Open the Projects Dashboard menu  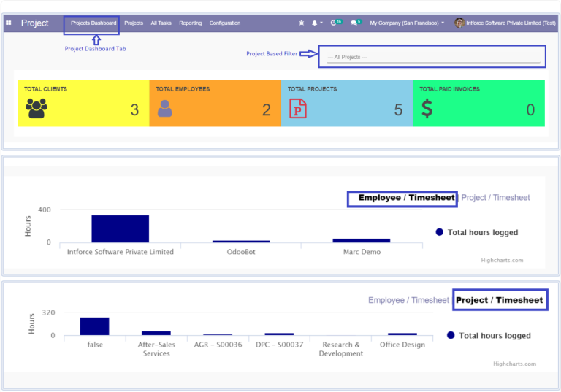[93, 23]
